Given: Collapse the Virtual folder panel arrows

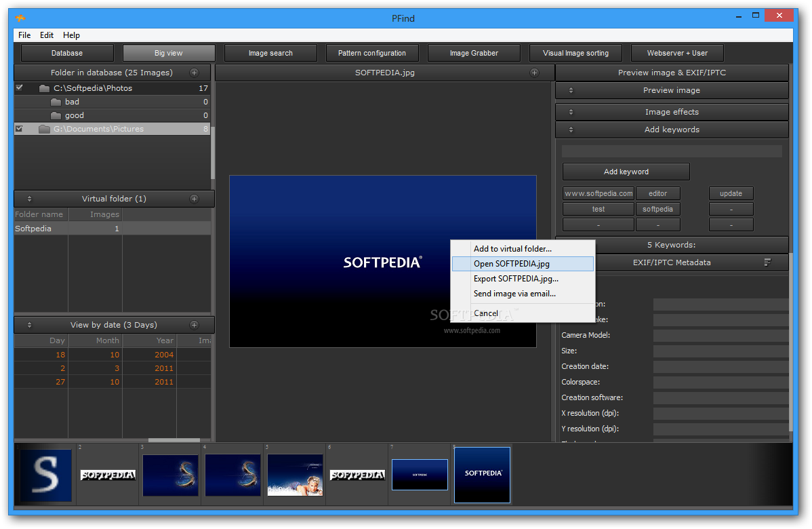Looking at the screenshot, I should pyautogui.click(x=29, y=199).
